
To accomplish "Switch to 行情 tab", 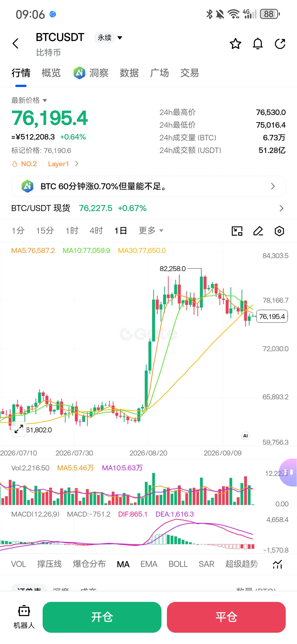I will (x=21, y=73).
